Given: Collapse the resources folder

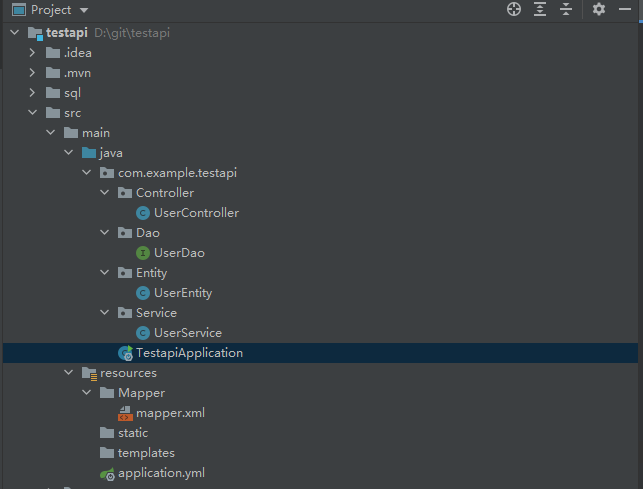Looking at the screenshot, I should pos(69,373).
